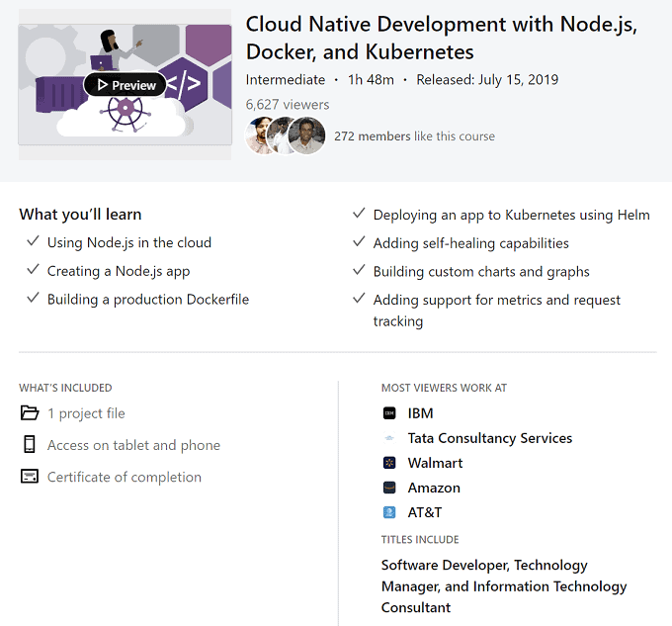The image size is (672, 626).
Task: Click the checkmark beside Adding self-healing capabilities
Action: pyautogui.click(x=360, y=243)
